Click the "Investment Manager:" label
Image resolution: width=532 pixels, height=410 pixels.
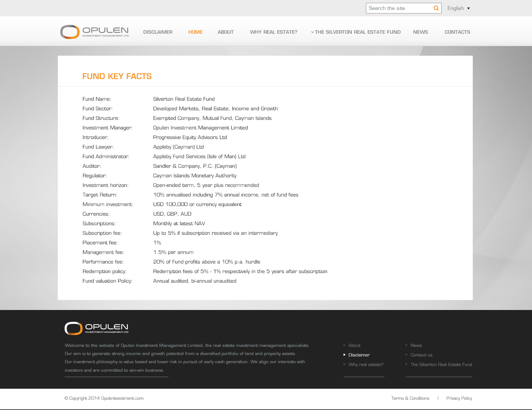coord(107,128)
